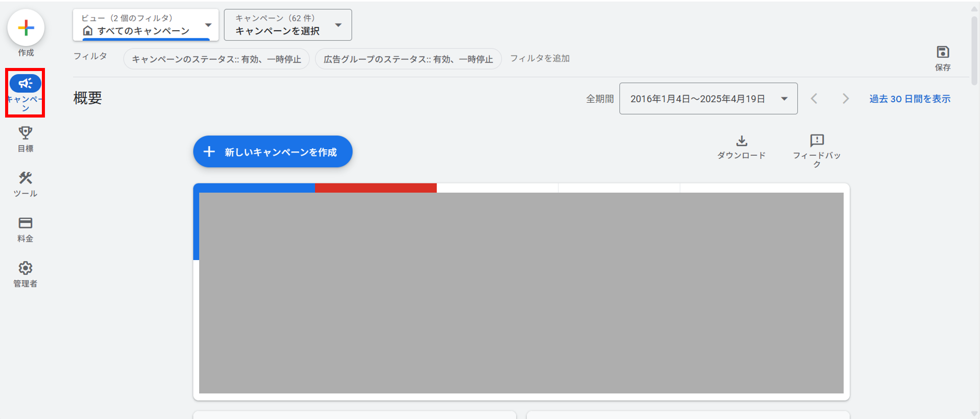Open the Goals trophy icon

[25, 133]
